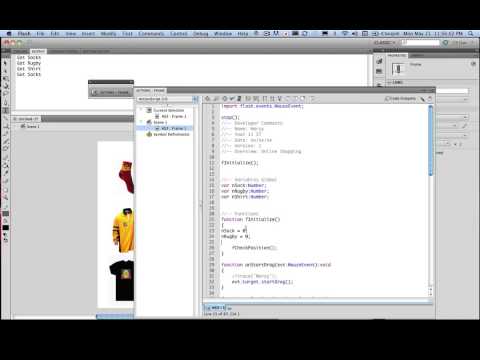Click the 'evt.target.startDrag();' code line

[263, 282]
